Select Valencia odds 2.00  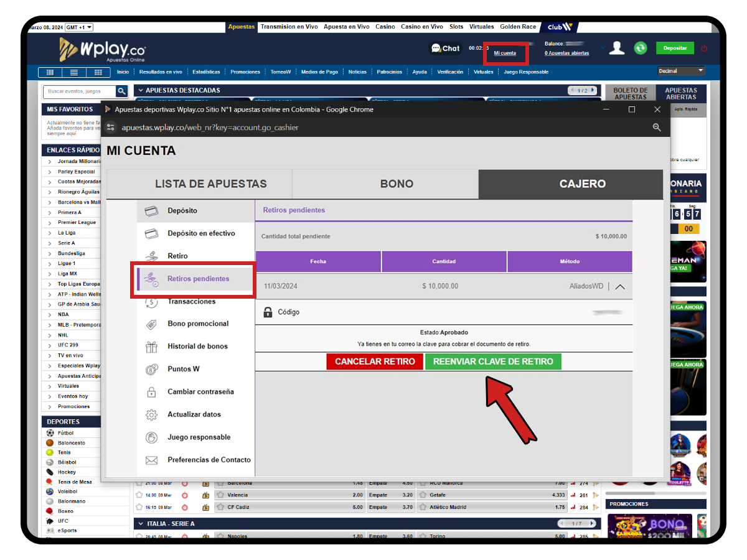click(357, 495)
